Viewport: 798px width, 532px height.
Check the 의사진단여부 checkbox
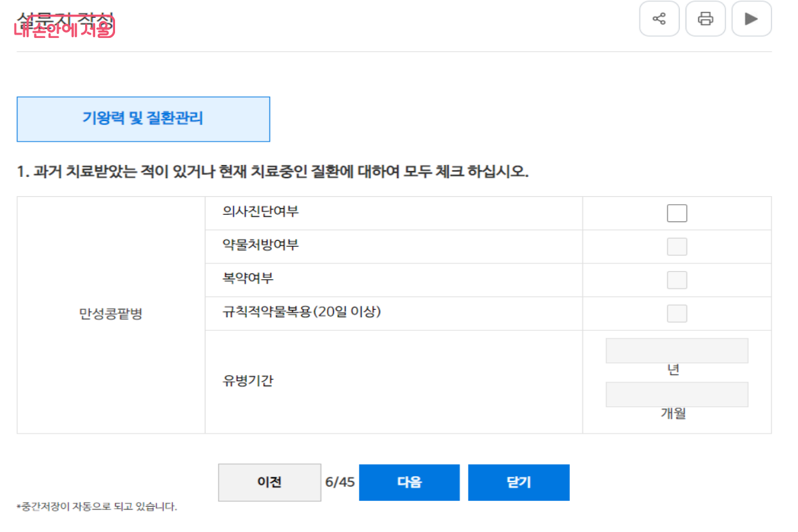click(677, 213)
